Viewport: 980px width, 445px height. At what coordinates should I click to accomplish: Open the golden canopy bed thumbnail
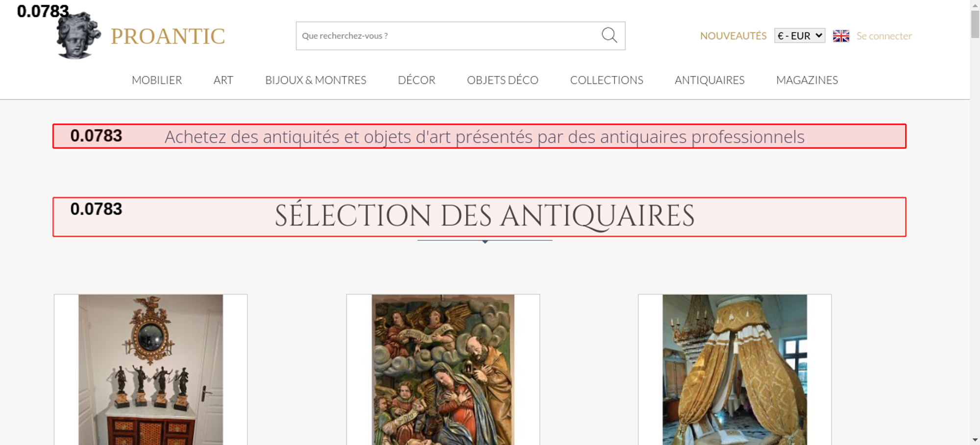point(735,370)
